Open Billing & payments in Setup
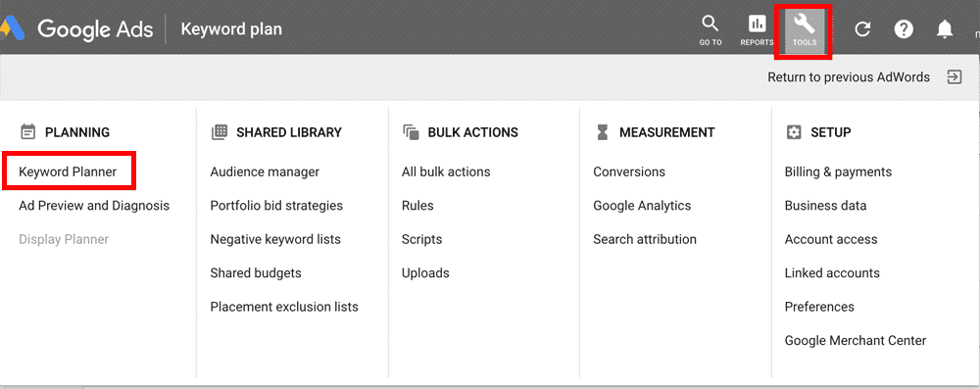980x389 pixels. coord(838,171)
